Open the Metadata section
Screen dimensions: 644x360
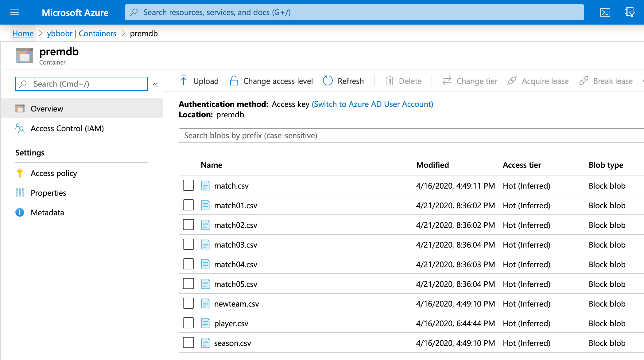(47, 212)
